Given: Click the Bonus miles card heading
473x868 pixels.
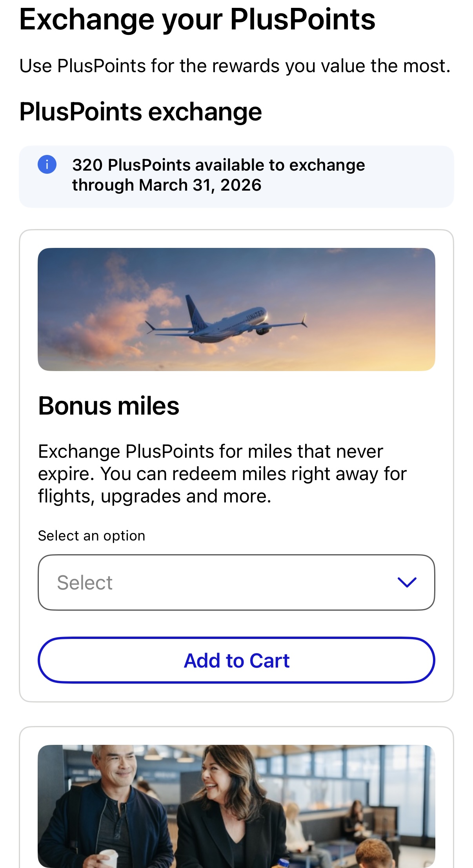Looking at the screenshot, I should tap(109, 406).
